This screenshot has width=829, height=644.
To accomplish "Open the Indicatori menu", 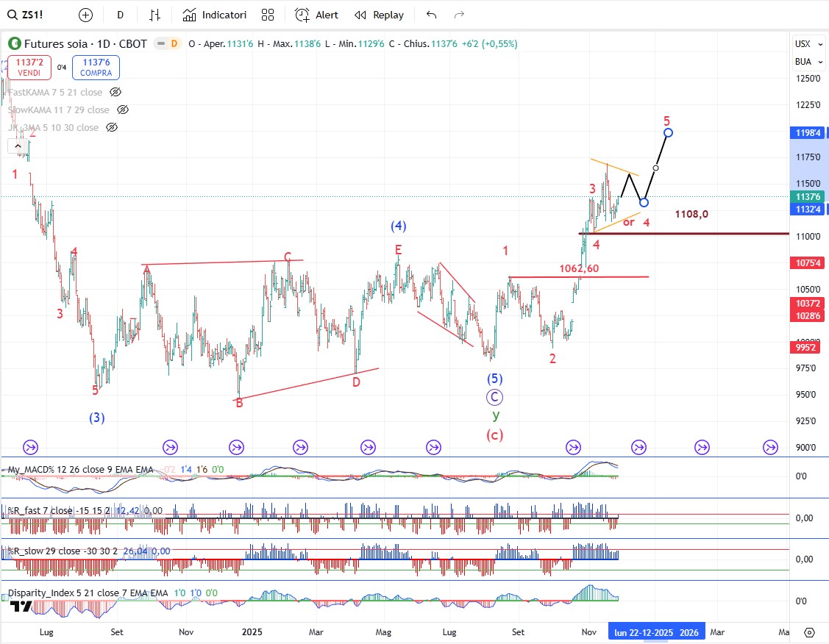I will click(x=215, y=15).
